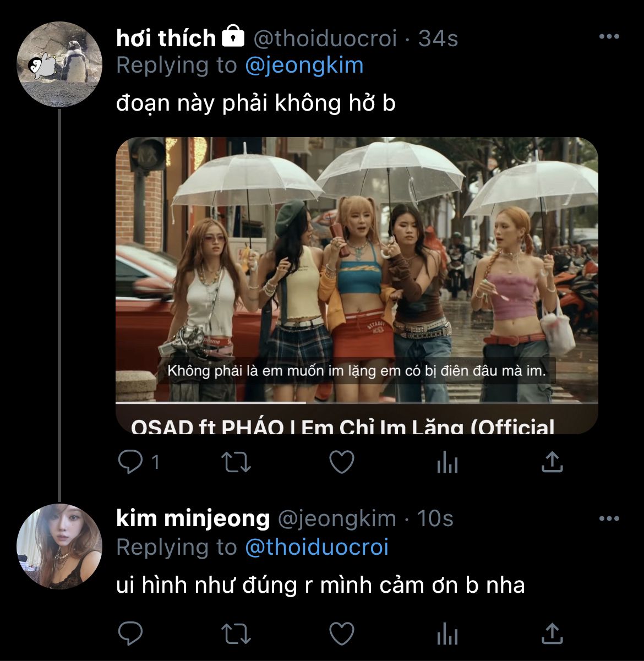Open more options for kim minjeong's tweet
This screenshot has height=661, width=644.
tap(609, 518)
